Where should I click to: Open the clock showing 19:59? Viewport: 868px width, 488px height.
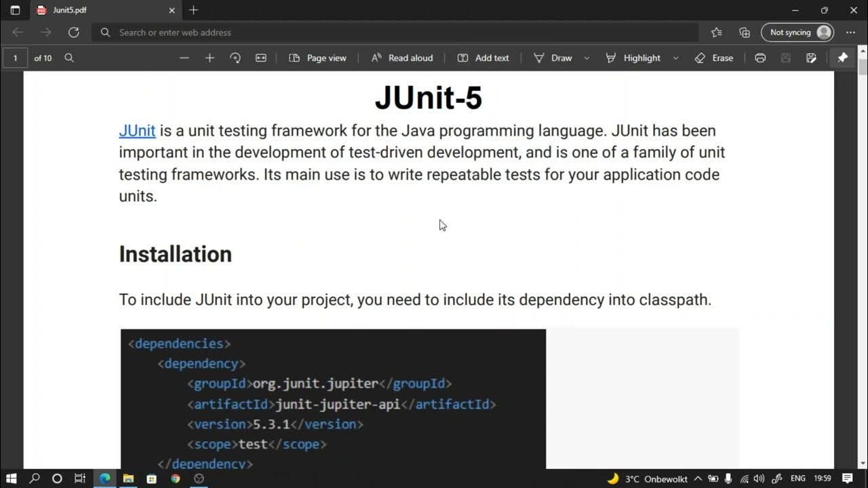(823, 479)
